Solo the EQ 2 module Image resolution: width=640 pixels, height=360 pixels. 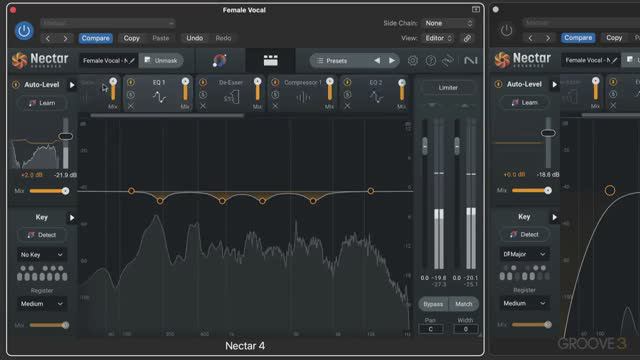point(347,95)
